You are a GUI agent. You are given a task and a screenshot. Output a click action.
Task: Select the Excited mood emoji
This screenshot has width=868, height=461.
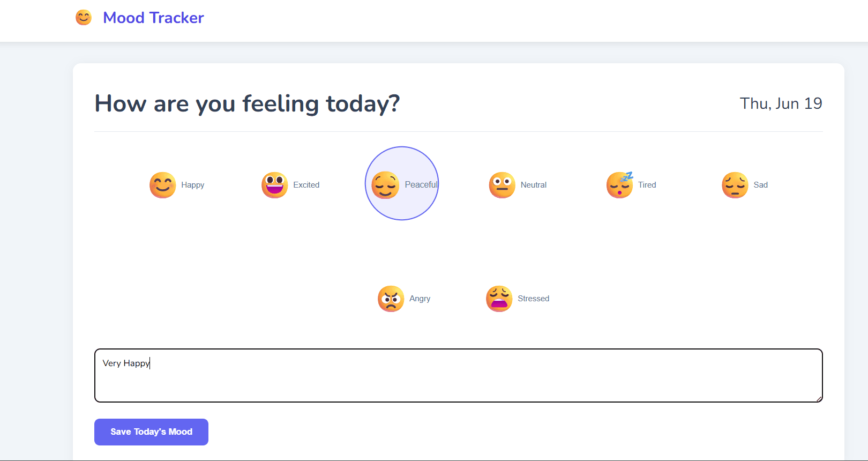click(274, 185)
